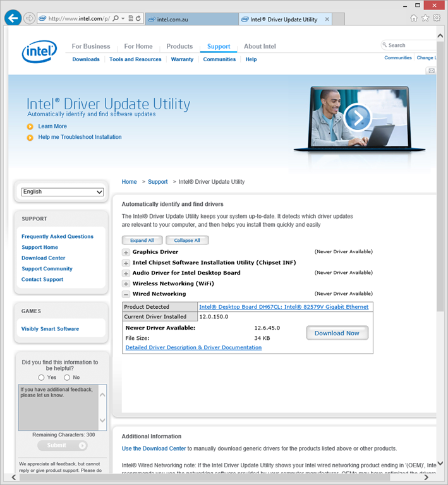This screenshot has height=485, width=448.
Task: Click into the additional feedback text area
Action: coord(57,407)
